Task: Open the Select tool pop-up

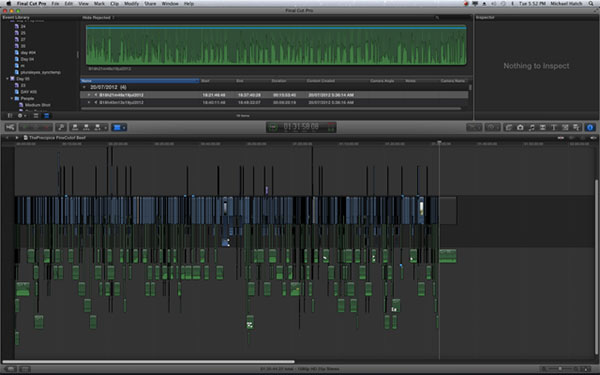Action: tap(119, 127)
